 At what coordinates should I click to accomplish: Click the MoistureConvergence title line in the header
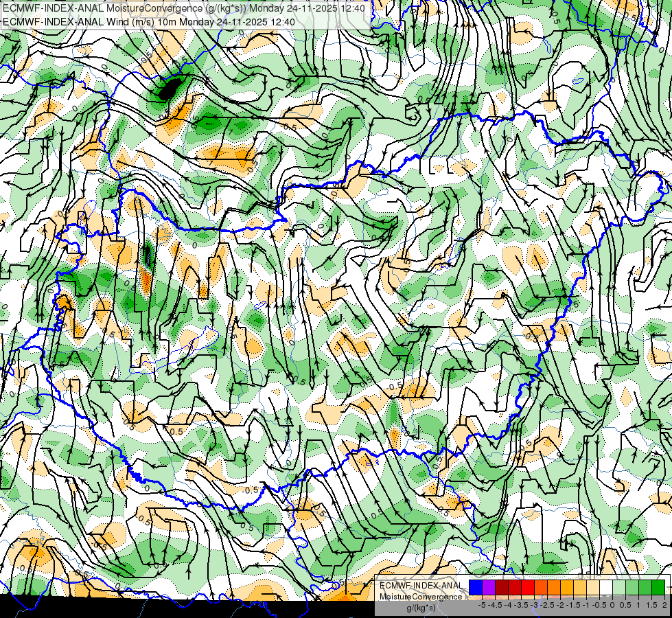tap(184, 8)
